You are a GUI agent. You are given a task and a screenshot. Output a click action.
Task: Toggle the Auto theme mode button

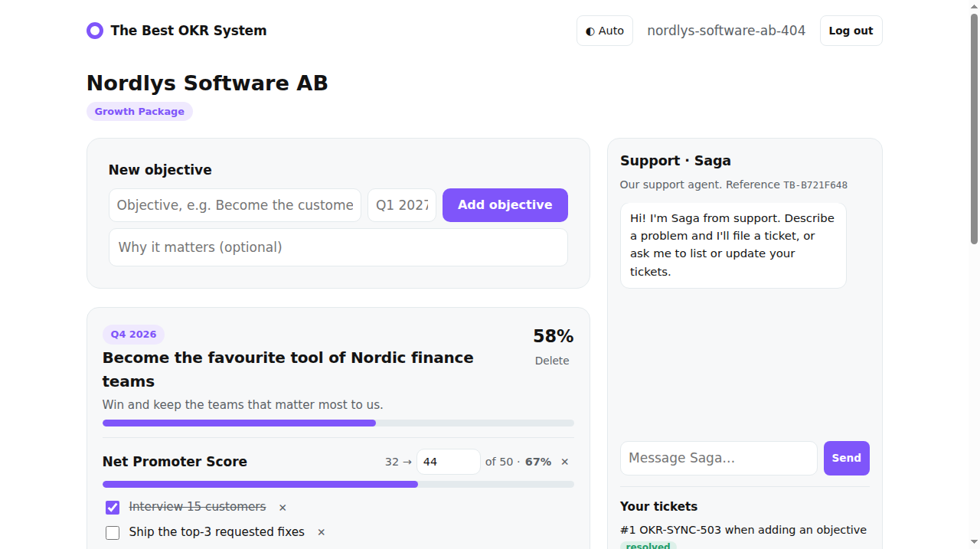(605, 31)
